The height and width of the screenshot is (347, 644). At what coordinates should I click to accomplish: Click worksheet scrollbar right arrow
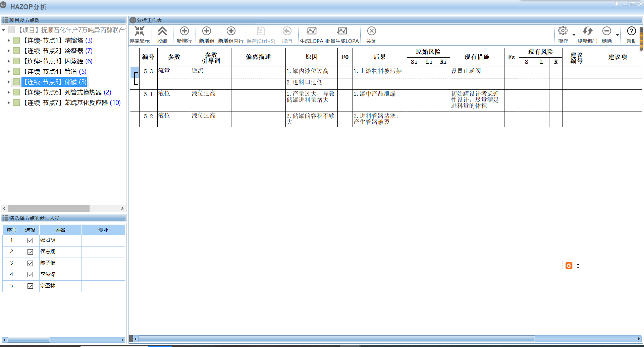pyautogui.click(x=639, y=339)
